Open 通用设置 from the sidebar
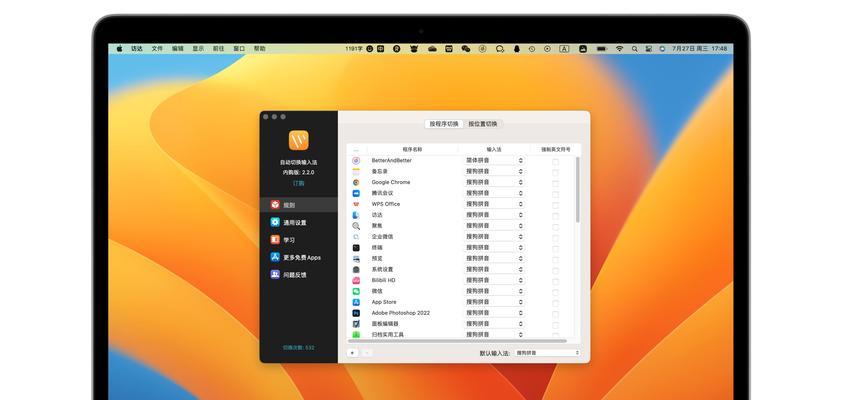843x400 pixels. point(299,222)
